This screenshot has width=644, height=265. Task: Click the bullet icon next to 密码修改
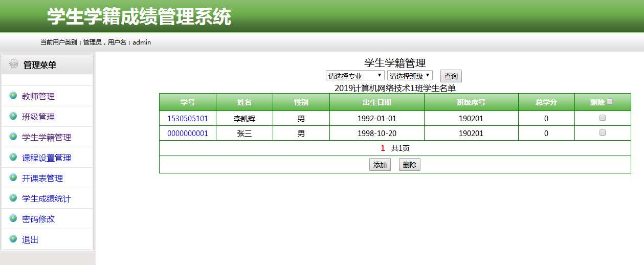point(13,218)
